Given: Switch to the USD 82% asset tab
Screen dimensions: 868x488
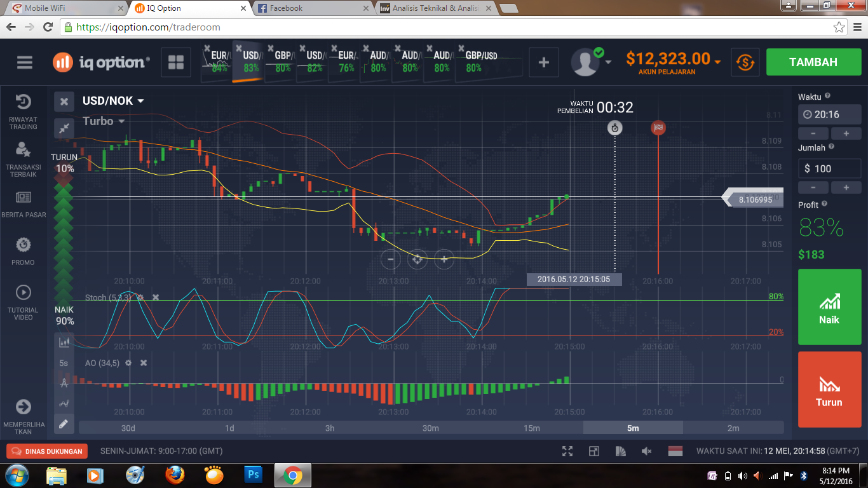Looking at the screenshot, I should tap(312, 62).
